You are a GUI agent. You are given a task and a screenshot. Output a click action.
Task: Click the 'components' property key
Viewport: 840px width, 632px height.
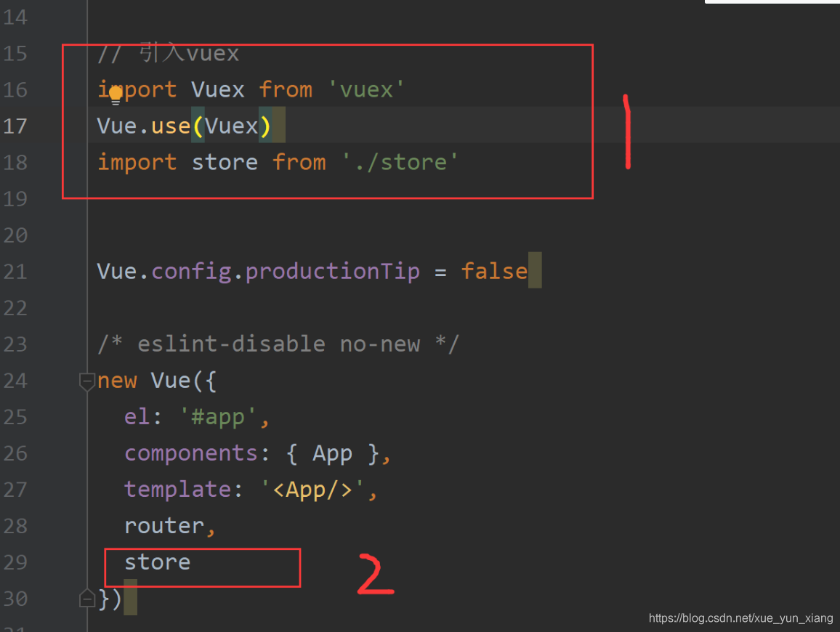(191, 453)
